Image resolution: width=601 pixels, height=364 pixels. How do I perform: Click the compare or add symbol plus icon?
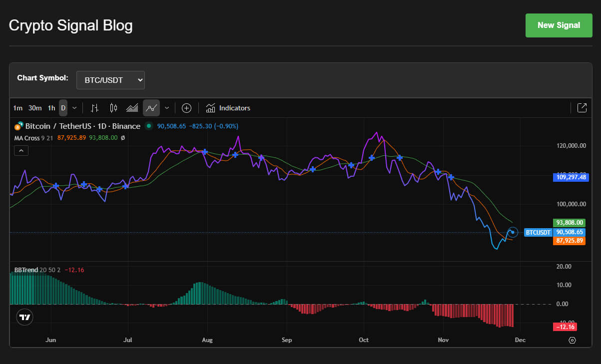[x=186, y=108]
